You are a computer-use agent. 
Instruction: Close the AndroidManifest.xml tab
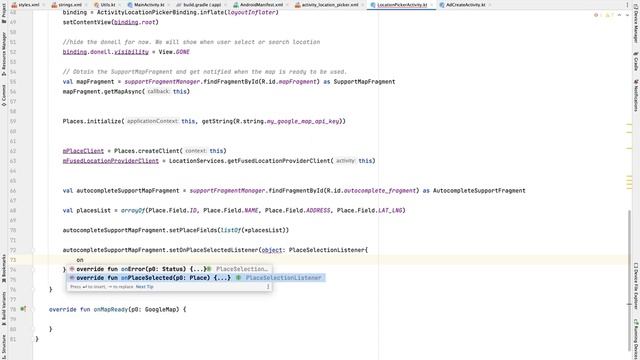pyautogui.click(x=287, y=5)
